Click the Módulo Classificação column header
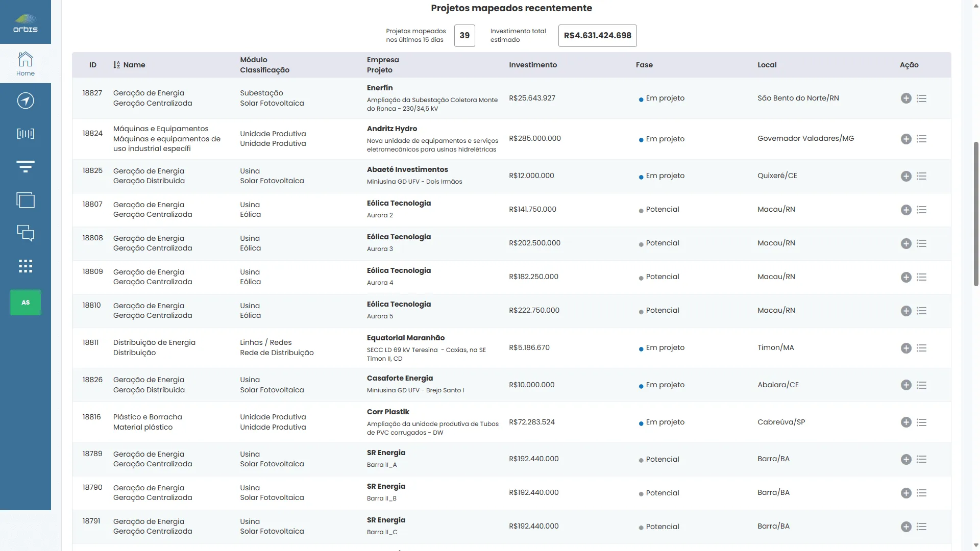The image size is (980, 551). pos(264,65)
